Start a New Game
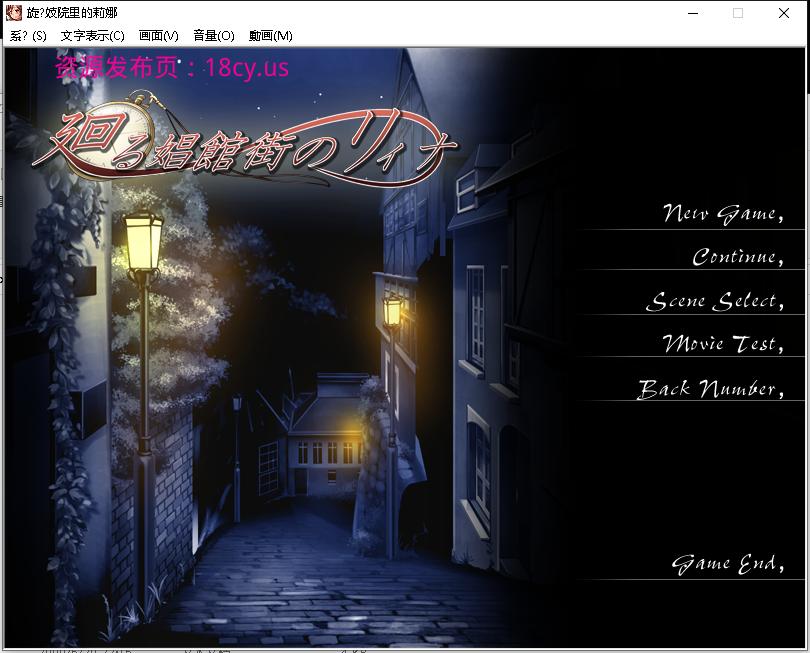 723,213
